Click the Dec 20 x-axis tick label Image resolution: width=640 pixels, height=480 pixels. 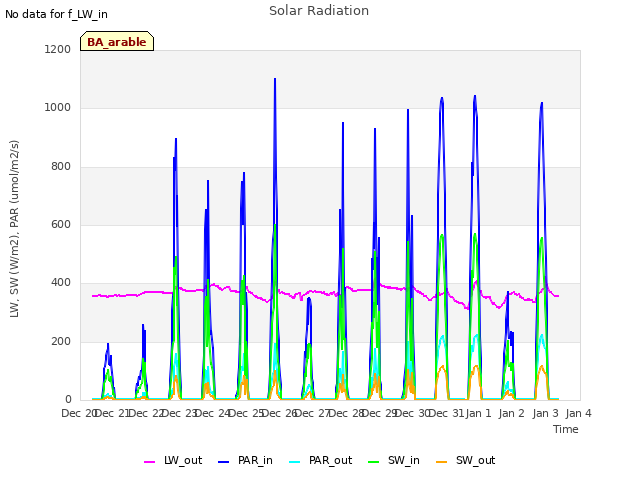pyautogui.click(x=78, y=413)
